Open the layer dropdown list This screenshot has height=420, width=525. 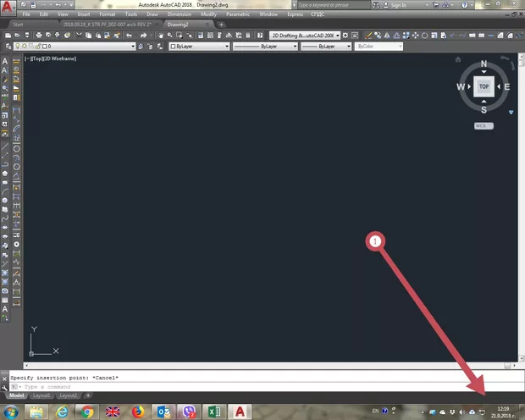click(133, 47)
